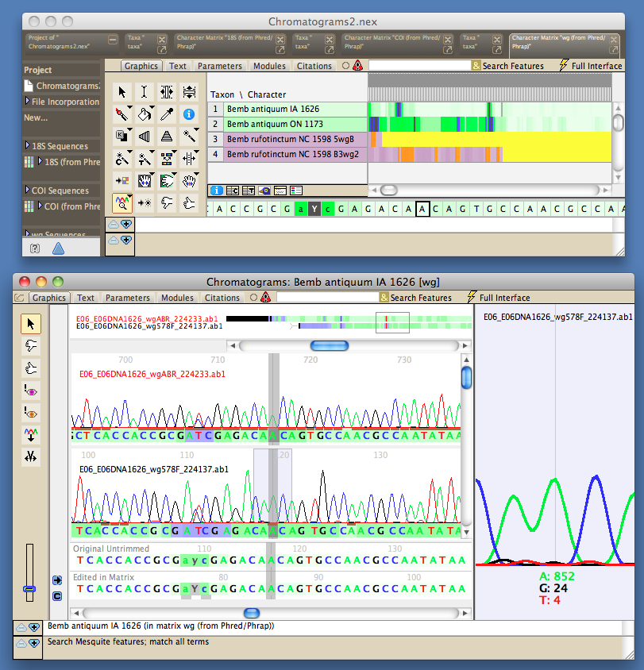
Task: Select the split-block arrows tool
Action: [188, 159]
